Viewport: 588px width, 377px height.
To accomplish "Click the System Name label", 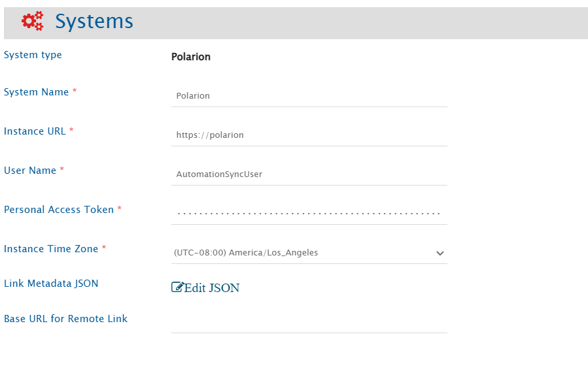I will pos(37,92).
